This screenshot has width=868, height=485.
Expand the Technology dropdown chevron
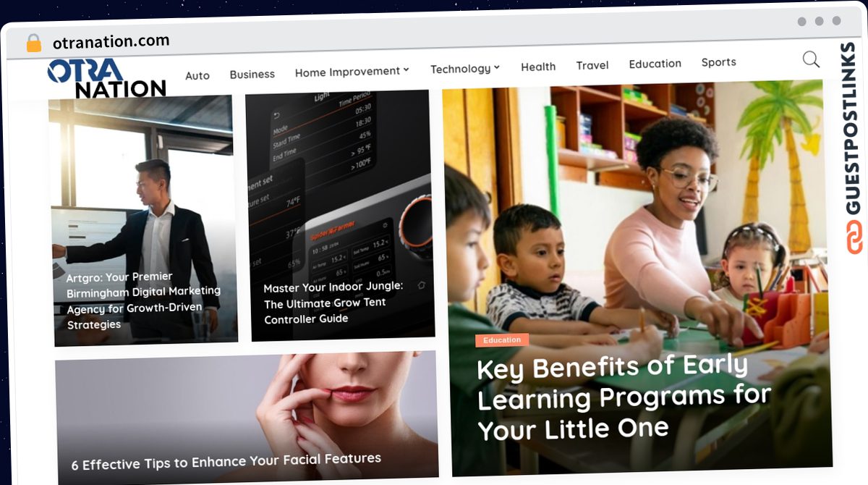point(497,67)
